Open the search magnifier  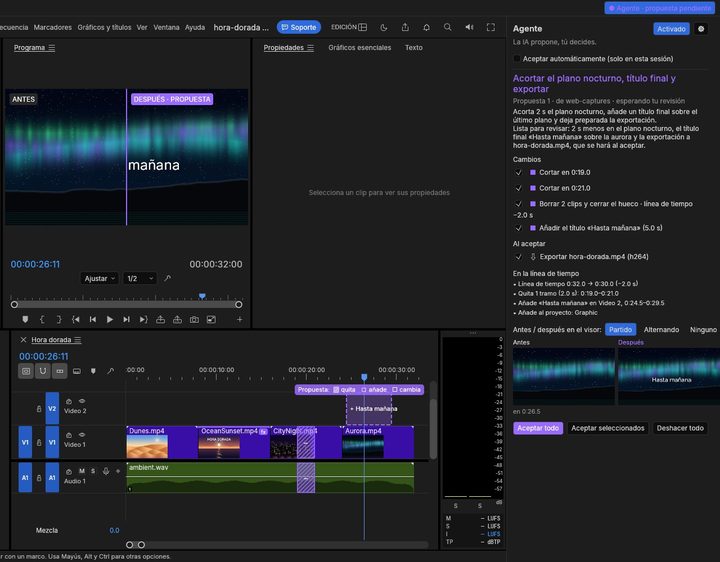[448, 27]
